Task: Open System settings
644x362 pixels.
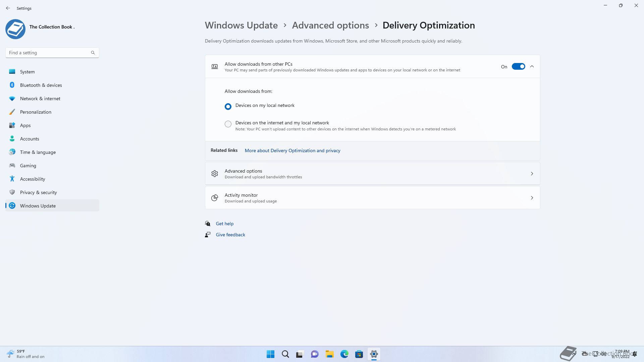Action: pyautogui.click(x=52, y=72)
